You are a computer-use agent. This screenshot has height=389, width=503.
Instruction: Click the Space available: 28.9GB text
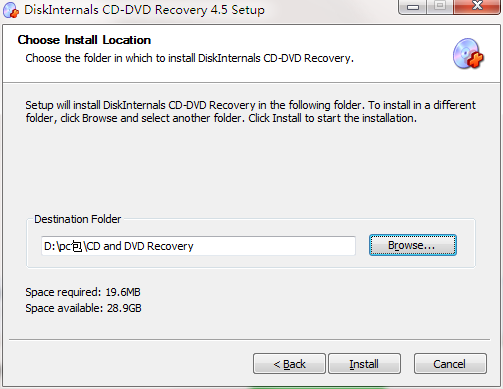click(83, 308)
